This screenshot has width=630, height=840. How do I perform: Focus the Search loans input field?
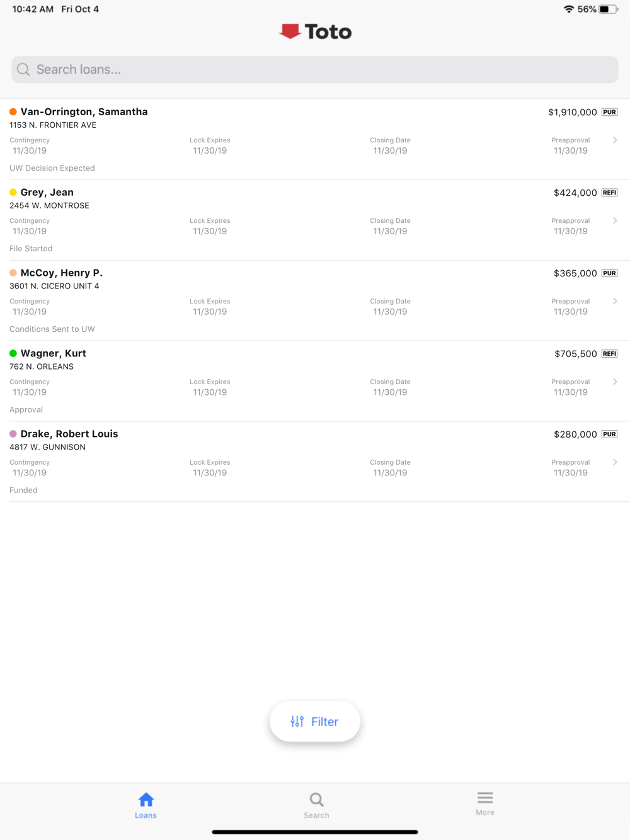[x=315, y=69]
